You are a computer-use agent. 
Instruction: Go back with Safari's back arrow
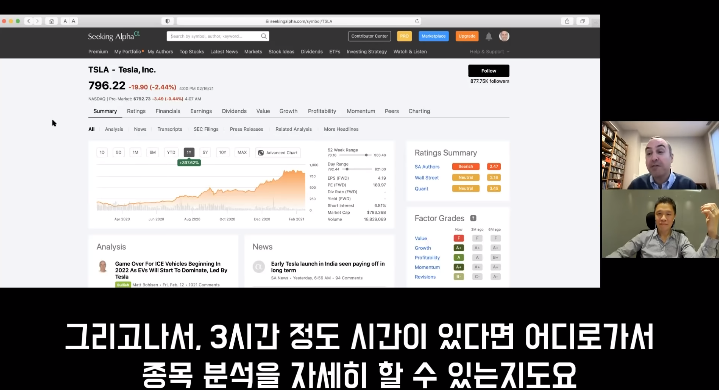click(x=28, y=21)
